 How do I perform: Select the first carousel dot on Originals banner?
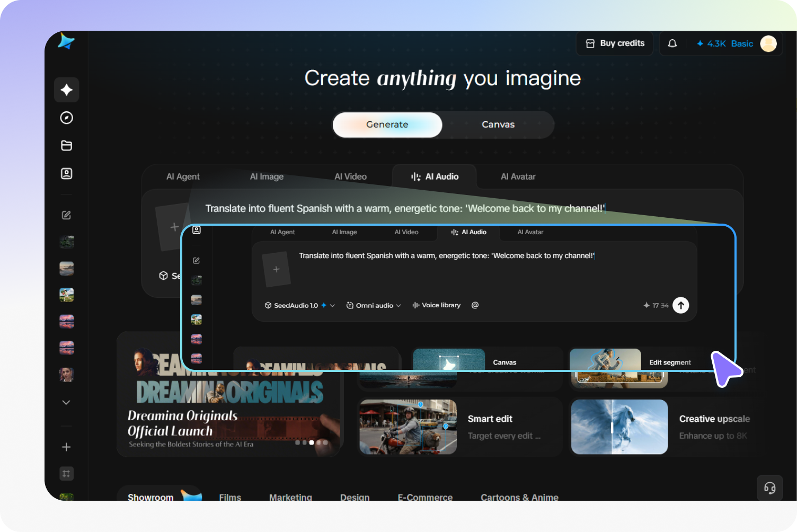pyautogui.click(x=297, y=442)
